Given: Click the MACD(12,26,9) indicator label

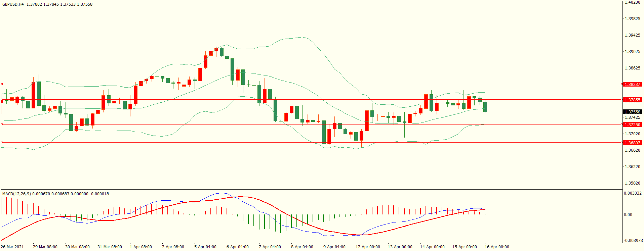Looking at the screenshot, I should pos(16,194).
